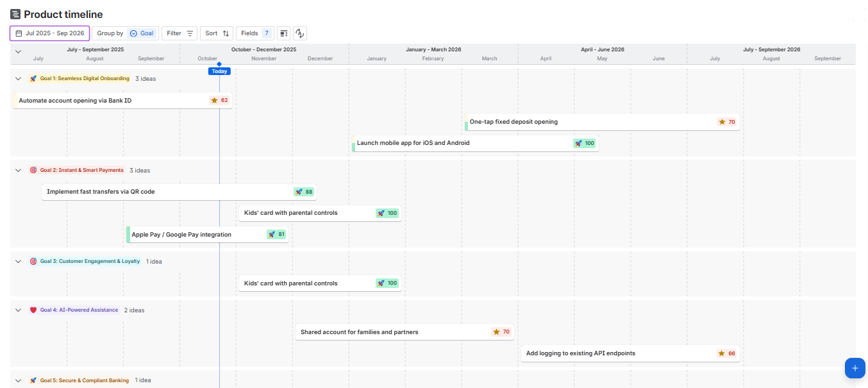
Task: Click the green status edge of Apple Pay bar
Action: (x=128, y=235)
